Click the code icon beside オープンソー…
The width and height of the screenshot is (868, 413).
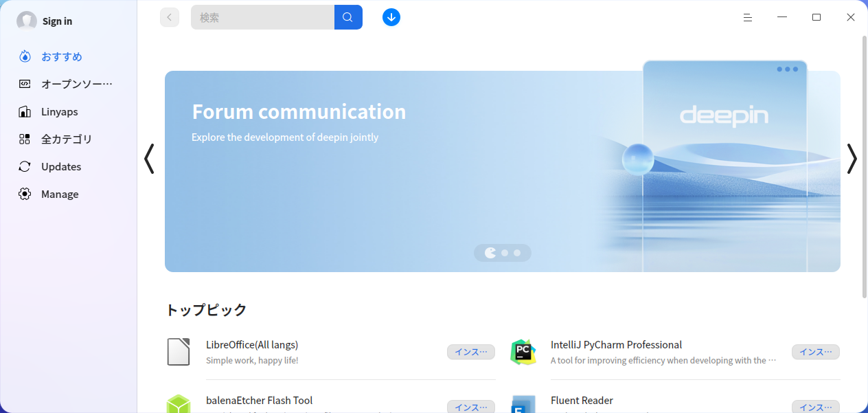pos(25,84)
